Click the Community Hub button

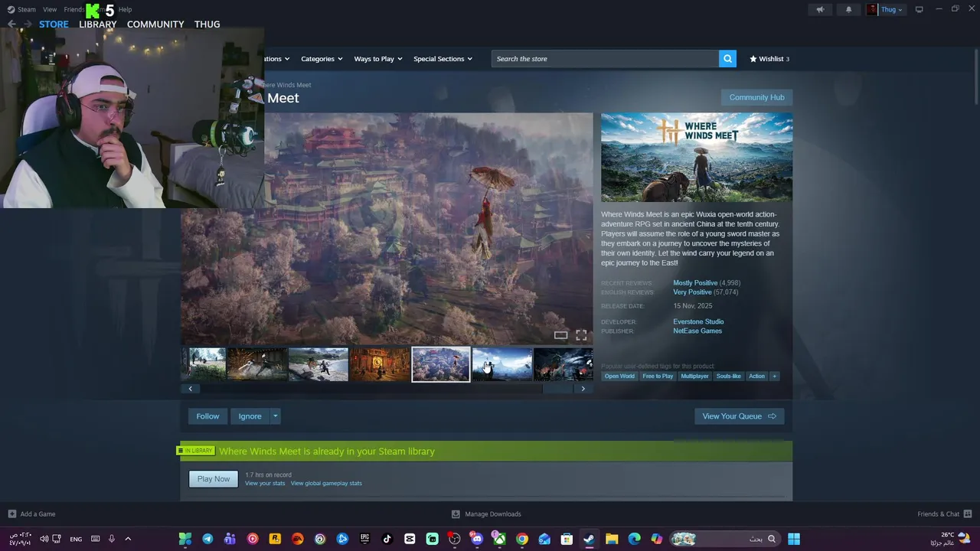[756, 97]
